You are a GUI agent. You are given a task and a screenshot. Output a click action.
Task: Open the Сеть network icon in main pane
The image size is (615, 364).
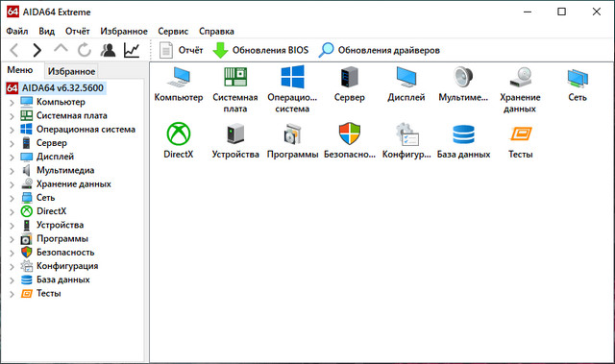coord(578,78)
